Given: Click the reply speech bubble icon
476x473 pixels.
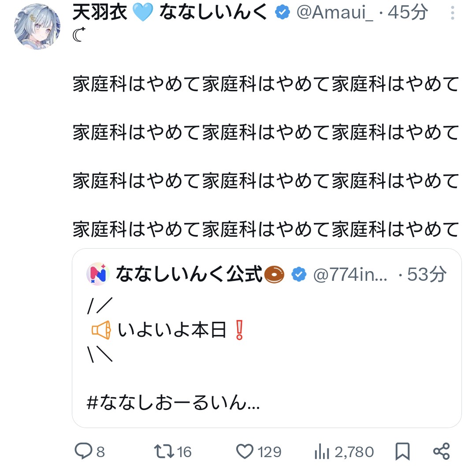Looking at the screenshot, I should 84,451.
